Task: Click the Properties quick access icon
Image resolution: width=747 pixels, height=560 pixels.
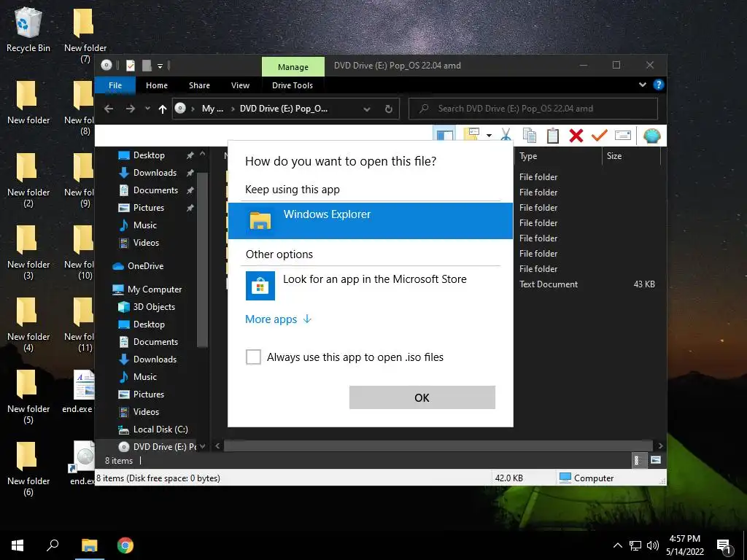Action: click(x=131, y=65)
